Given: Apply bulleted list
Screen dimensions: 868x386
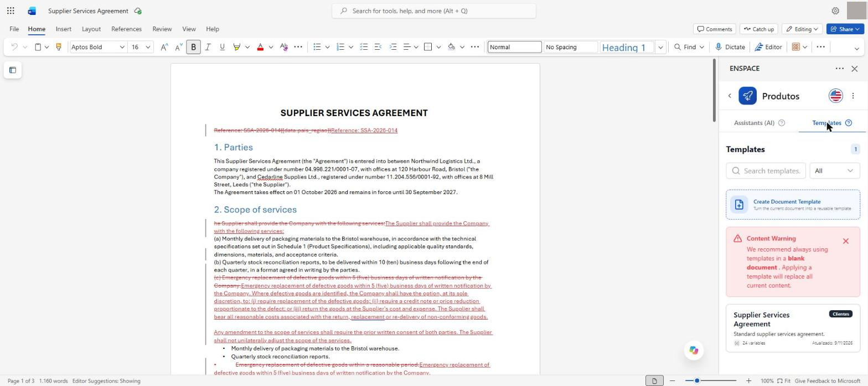Looking at the screenshot, I should 317,47.
